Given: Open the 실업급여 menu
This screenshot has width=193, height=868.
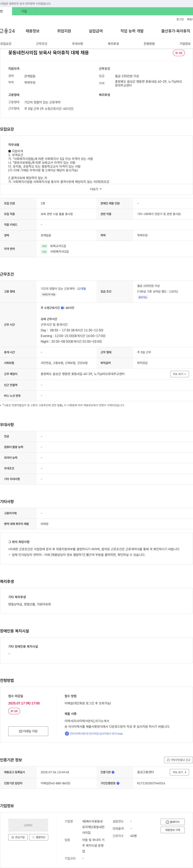Looking at the screenshot, I should tap(96, 31).
